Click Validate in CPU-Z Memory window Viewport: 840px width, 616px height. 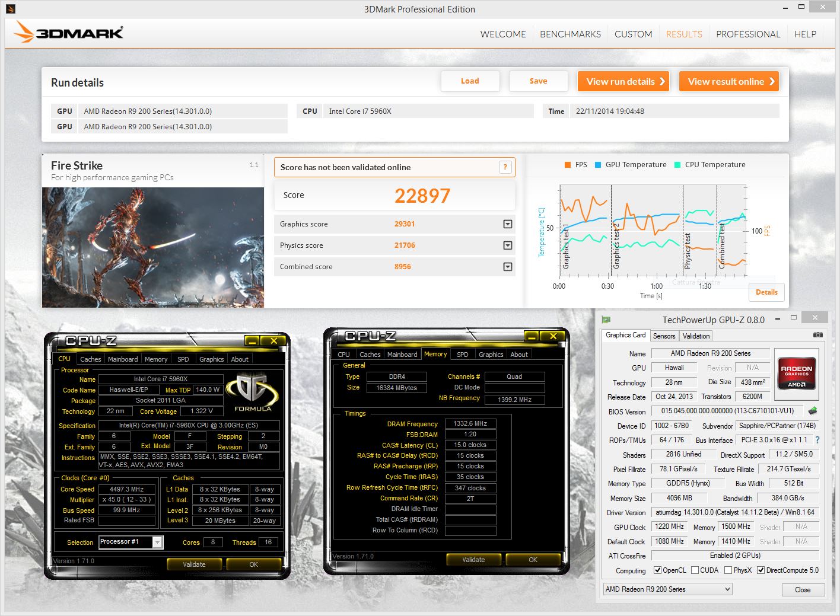pyautogui.click(x=473, y=560)
